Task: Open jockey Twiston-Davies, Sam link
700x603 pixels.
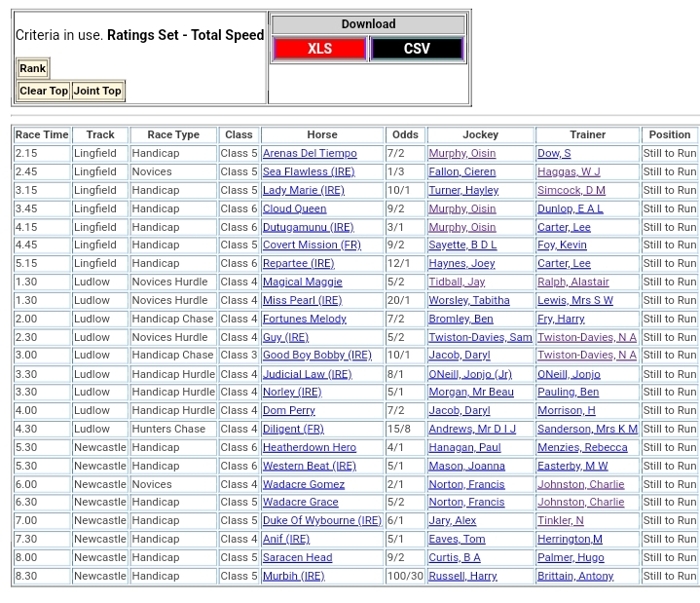Action: click(480, 337)
